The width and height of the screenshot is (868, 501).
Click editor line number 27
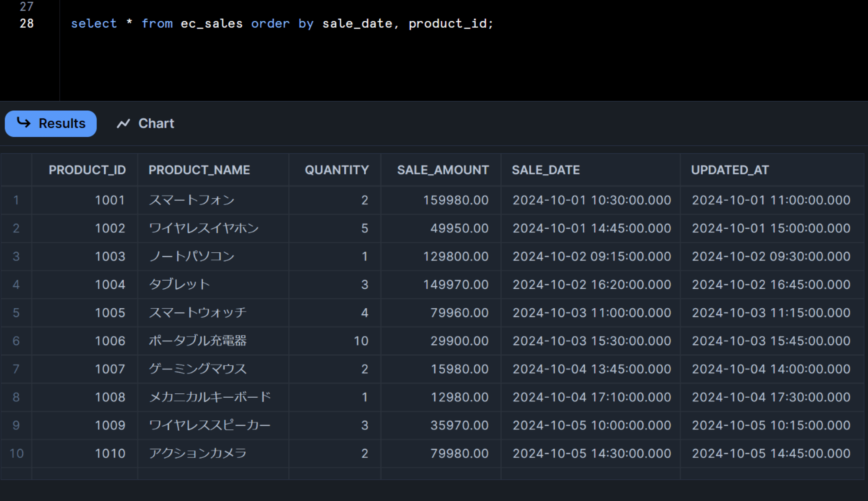(x=26, y=6)
